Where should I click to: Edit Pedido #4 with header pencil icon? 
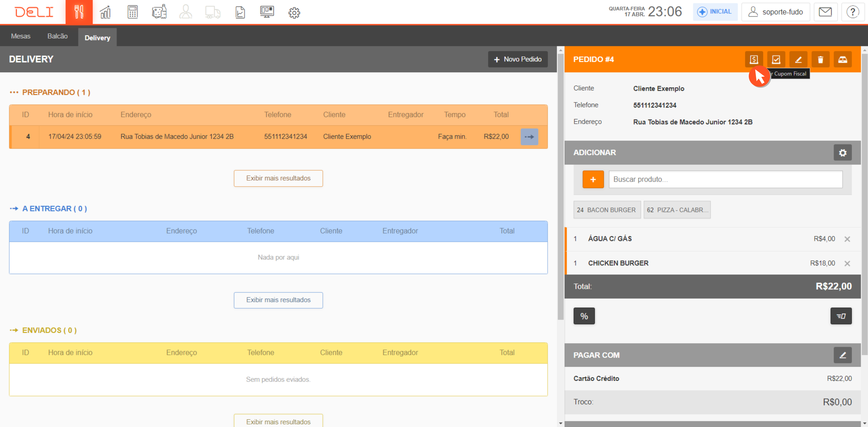[x=798, y=60]
